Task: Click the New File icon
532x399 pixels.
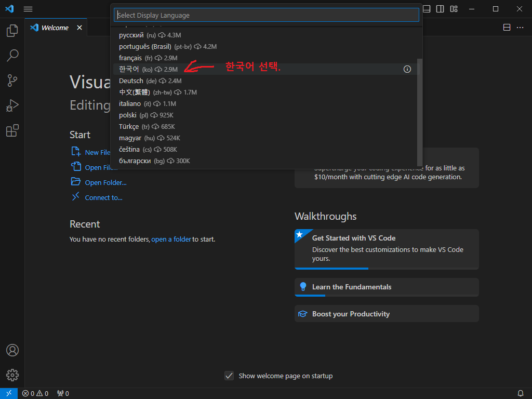Action: tap(76, 151)
